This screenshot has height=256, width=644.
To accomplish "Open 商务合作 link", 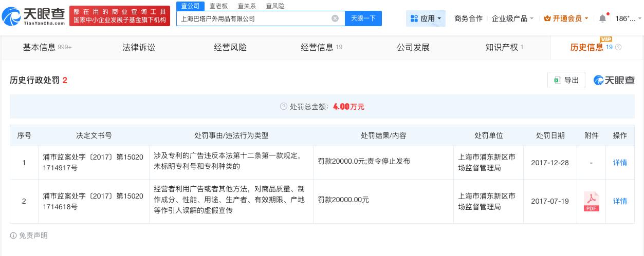I will (x=468, y=18).
